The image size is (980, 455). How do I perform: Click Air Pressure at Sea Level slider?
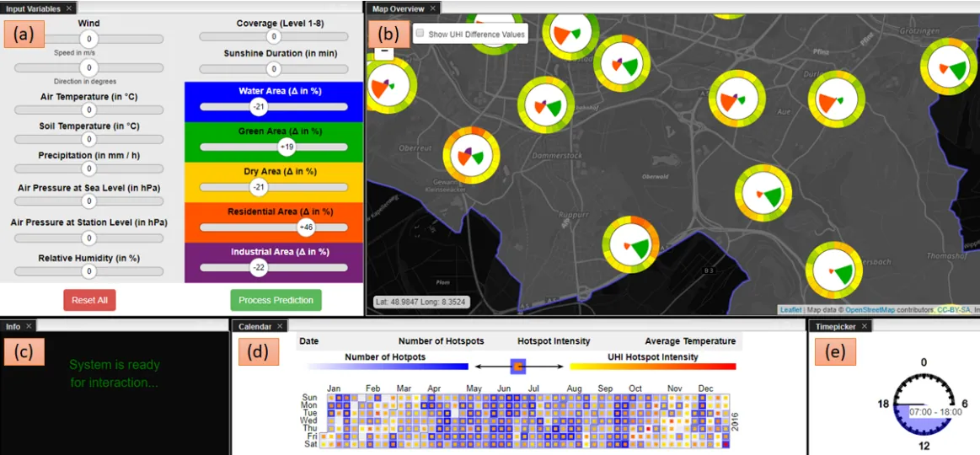click(x=88, y=201)
